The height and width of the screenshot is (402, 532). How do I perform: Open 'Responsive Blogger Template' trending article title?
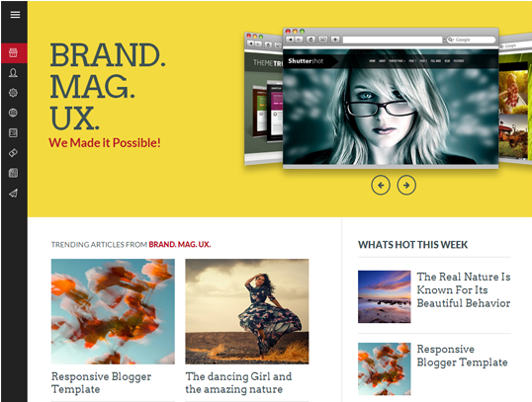(x=101, y=382)
